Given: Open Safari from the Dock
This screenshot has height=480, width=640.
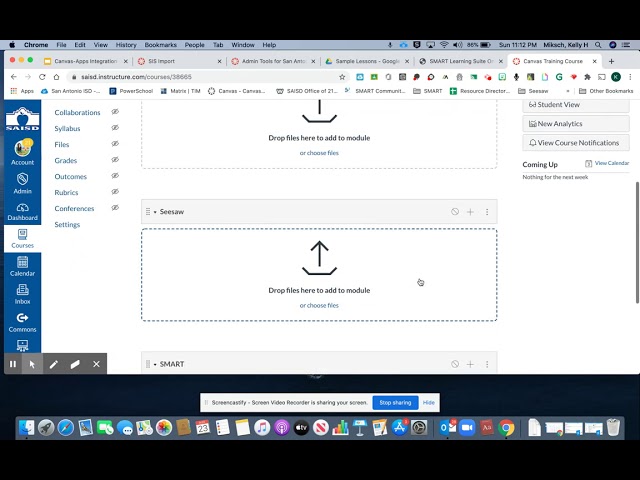Looking at the screenshot, I should pyautogui.click(x=66, y=428).
